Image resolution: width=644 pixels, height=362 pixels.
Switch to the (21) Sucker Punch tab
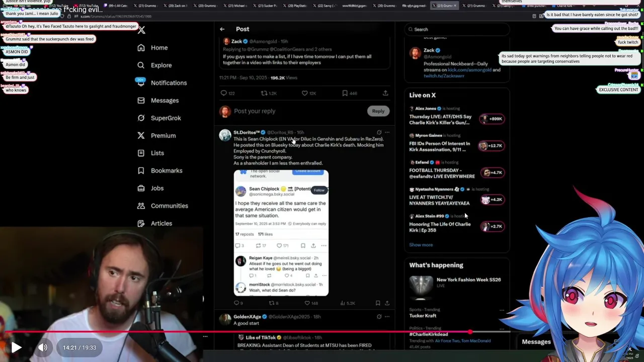pos(265,6)
